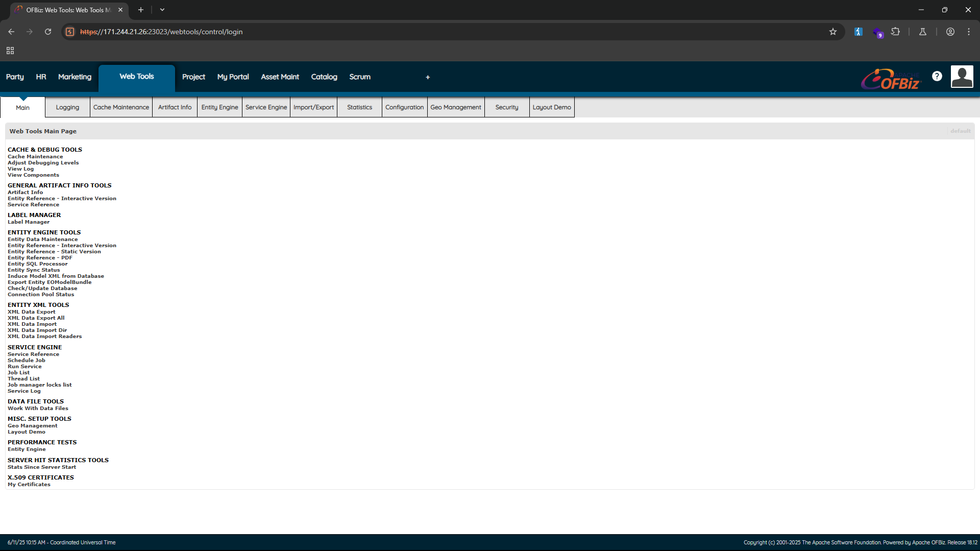Switch to the Entity Engine tab

coord(219,107)
